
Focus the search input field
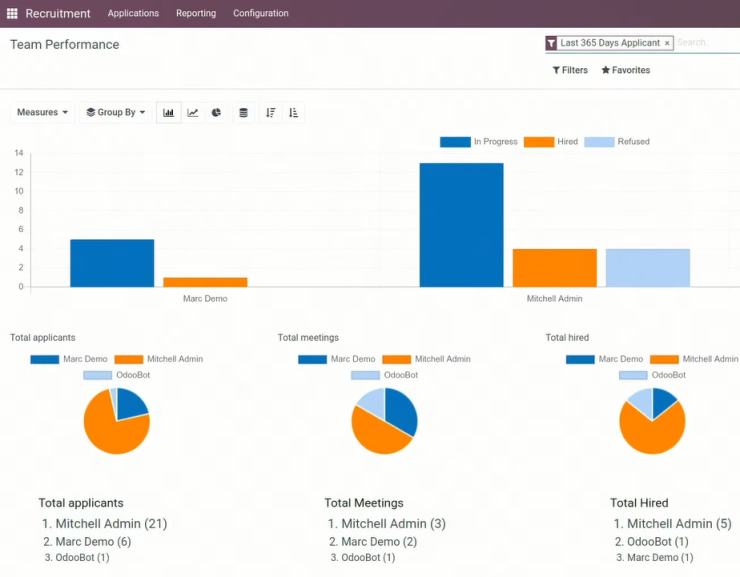click(x=707, y=42)
